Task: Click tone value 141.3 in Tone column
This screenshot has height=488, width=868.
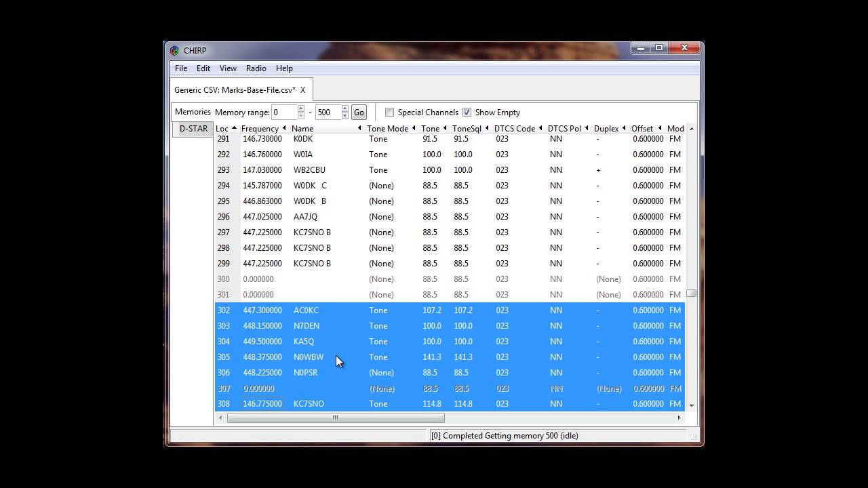Action: [431, 357]
